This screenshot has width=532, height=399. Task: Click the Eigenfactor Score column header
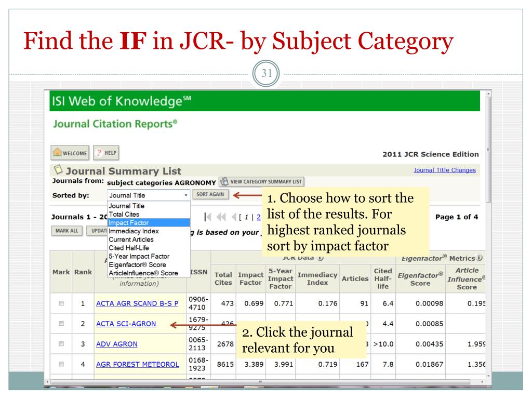pyautogui.click(x=420, y=279)
